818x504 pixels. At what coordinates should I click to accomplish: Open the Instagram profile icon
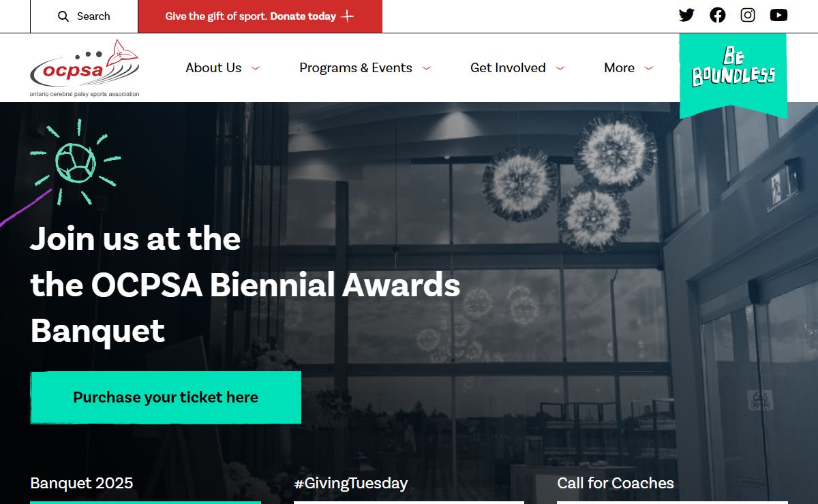748,15
